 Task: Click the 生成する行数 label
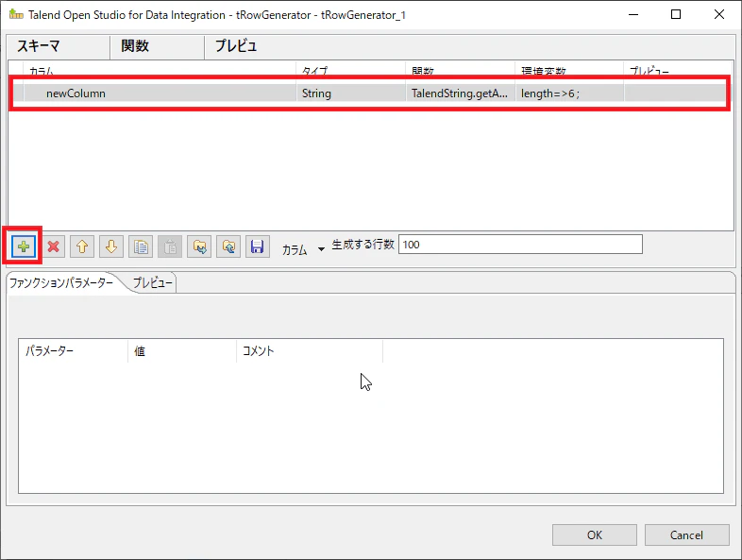pyautogui.click(x=363, y=245)
